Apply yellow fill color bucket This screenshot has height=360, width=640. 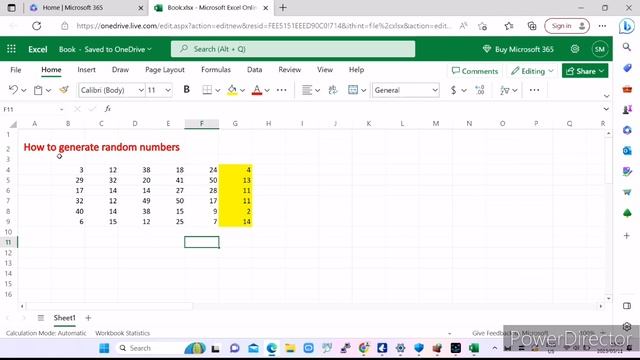pos(232,90)
